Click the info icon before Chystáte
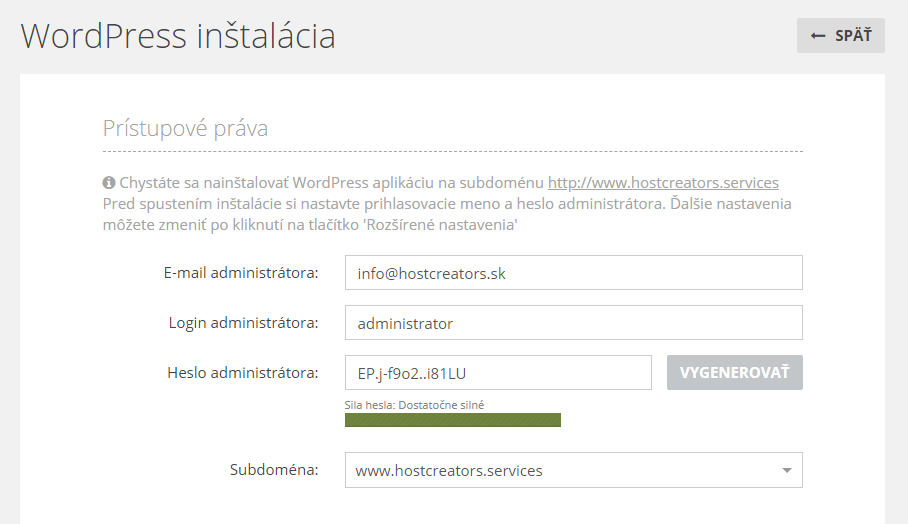Image resolution: width=908 pixels, height=524 pixels. tap(109, 183)
